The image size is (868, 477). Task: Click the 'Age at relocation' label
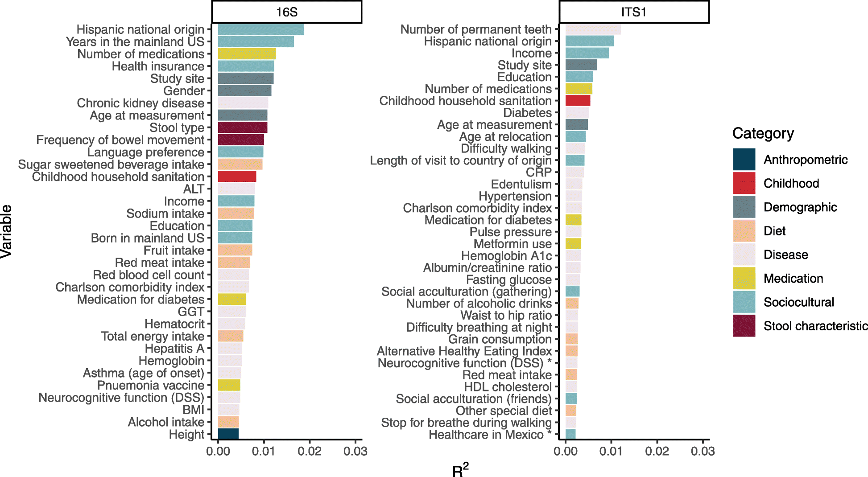click(x=506, y=137)
